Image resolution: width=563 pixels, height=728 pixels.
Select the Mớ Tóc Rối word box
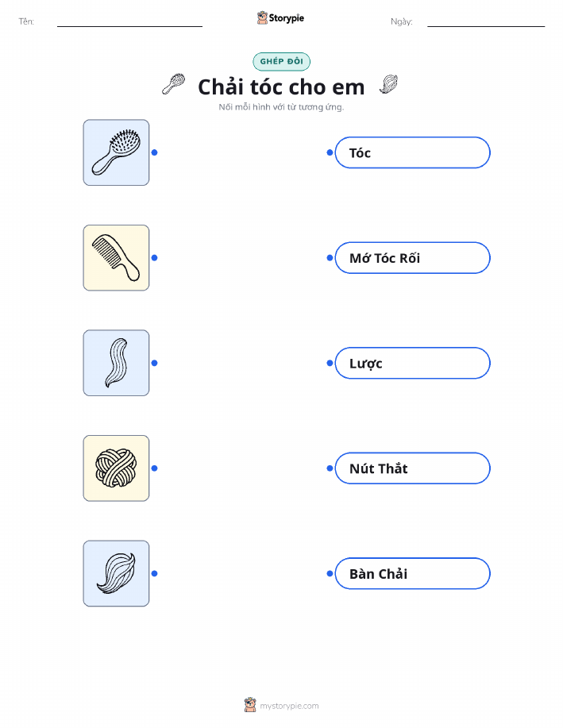pyautogui.click(x=412, y=258)
